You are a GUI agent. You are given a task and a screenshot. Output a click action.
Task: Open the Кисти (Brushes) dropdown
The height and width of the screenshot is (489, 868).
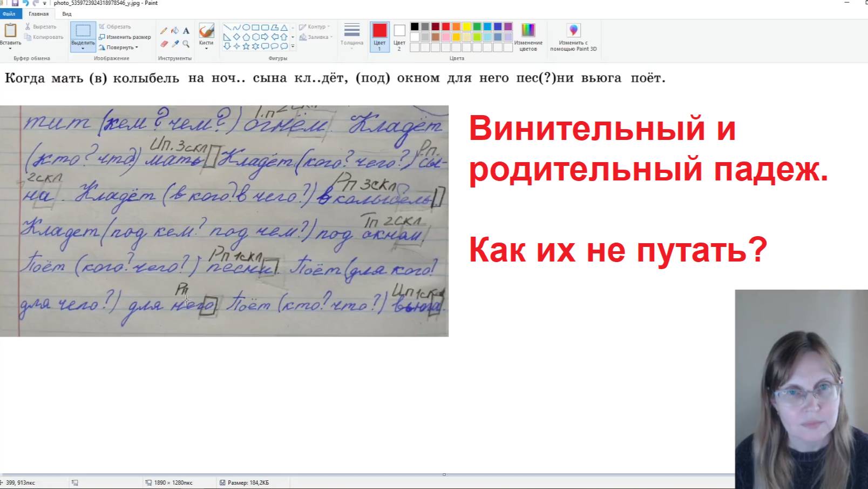(206, 38)
